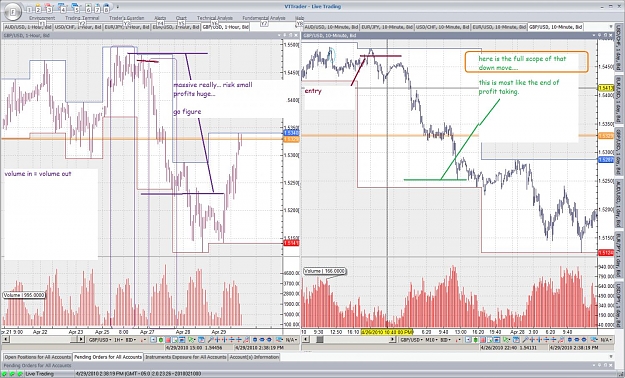Switch to EUR/JPY, 1-Hour chart tab
This screenshot has height=378, width=625.
[x=127, y=27]
